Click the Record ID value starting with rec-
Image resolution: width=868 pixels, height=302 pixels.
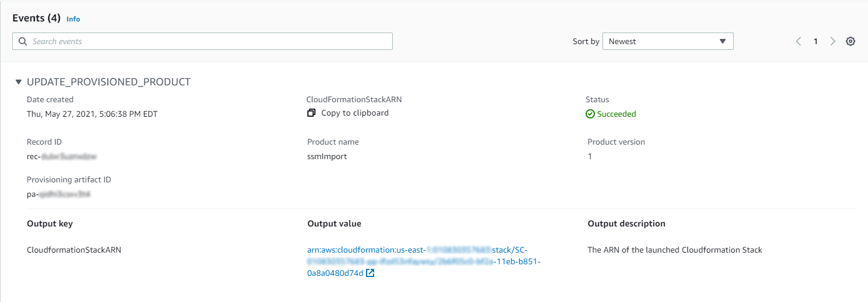pyautogui.click(x=61, y=156)
